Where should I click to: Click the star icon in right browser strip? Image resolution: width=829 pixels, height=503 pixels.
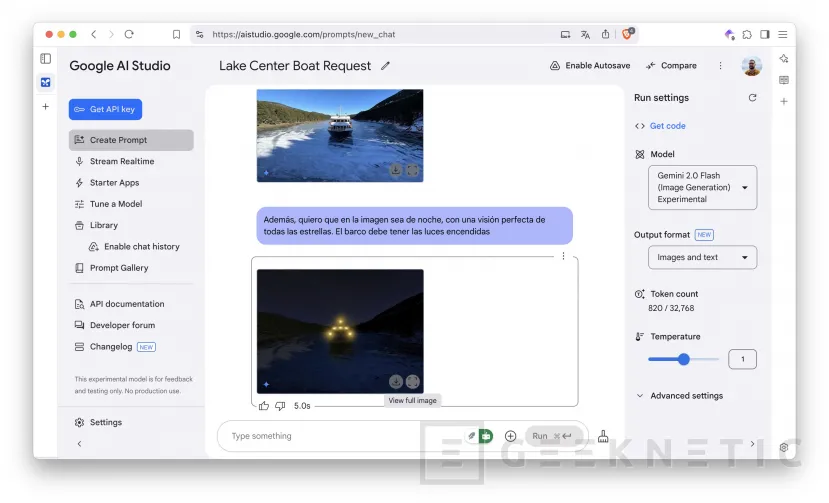[784, 59]
